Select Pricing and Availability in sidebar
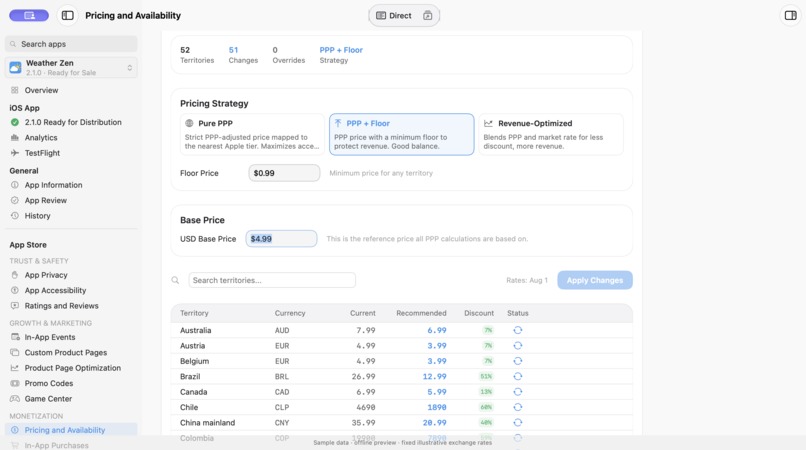The height and width of the screenshot is (450, 806). tap(71, 430)
